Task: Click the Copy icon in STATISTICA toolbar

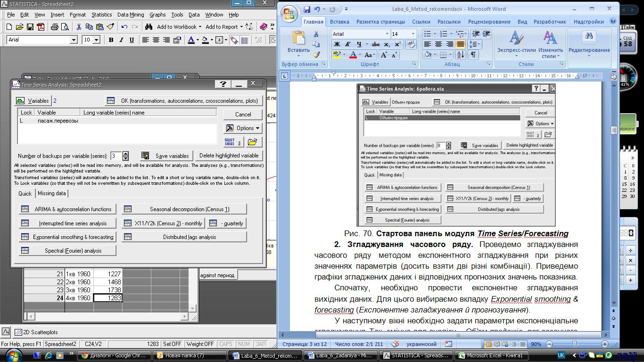Action: coord(90,27)
